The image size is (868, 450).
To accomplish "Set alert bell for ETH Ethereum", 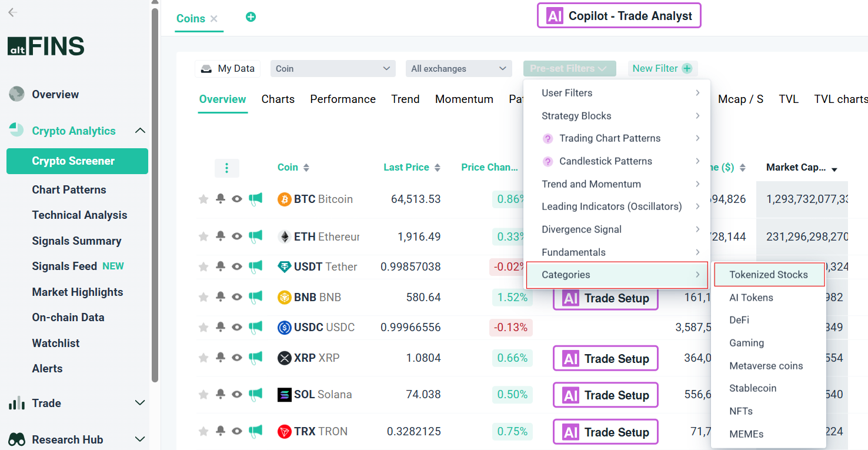I will click(221, 236).
